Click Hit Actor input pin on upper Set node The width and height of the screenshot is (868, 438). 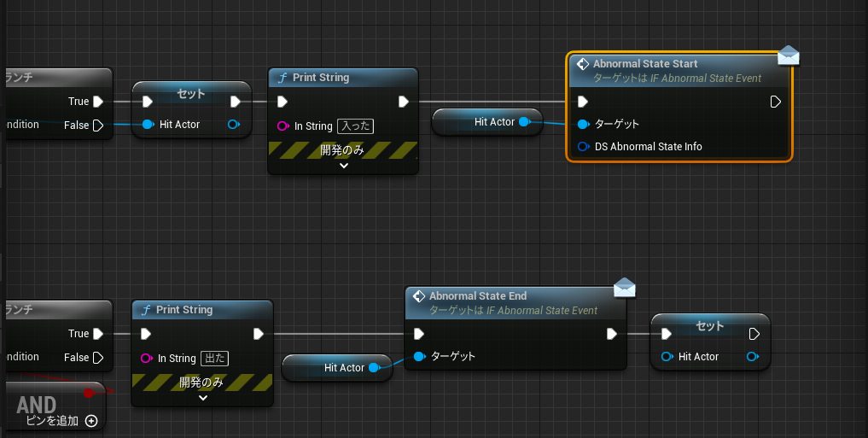tap(148, 125)
